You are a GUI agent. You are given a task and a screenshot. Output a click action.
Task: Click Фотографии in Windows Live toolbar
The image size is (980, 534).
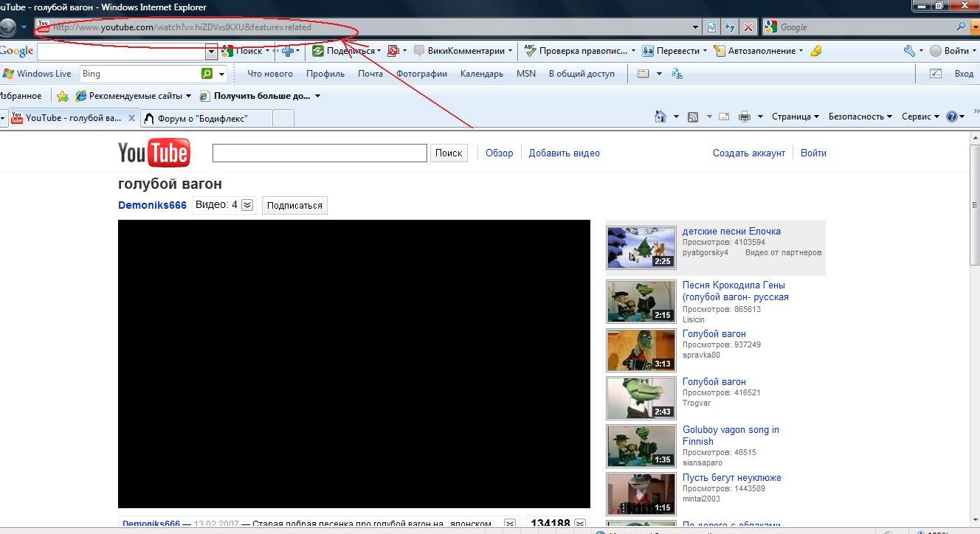pyautogui.click(x=422, y=74)
